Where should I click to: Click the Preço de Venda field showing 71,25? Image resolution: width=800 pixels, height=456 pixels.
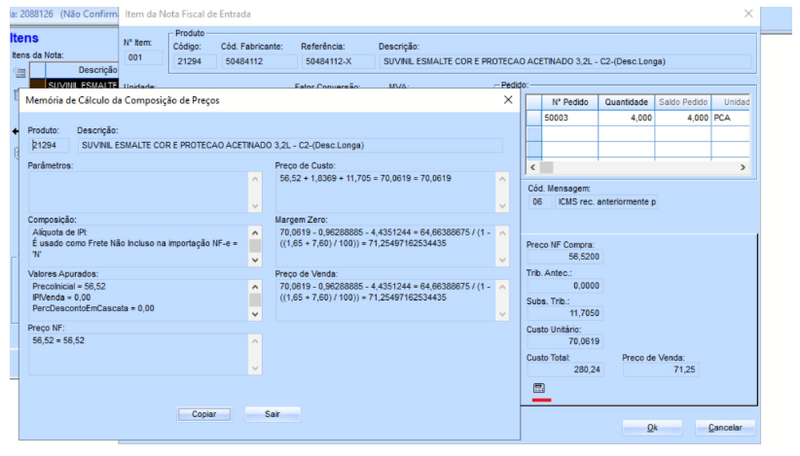[x=660, y=369]
